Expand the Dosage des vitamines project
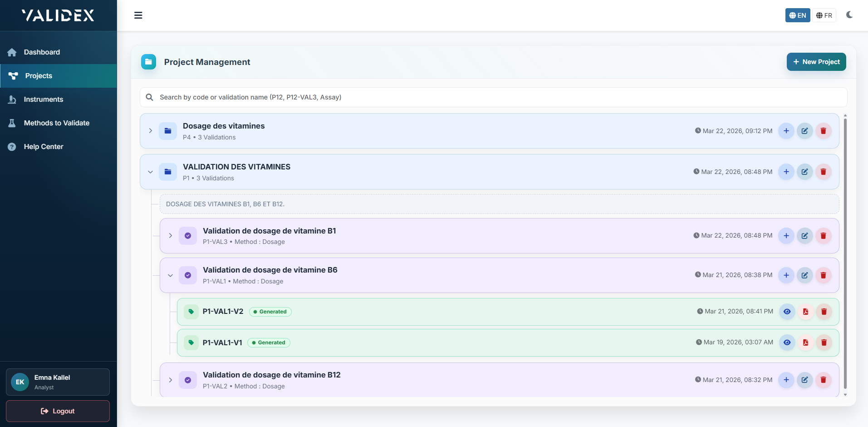 coord(151,131)
